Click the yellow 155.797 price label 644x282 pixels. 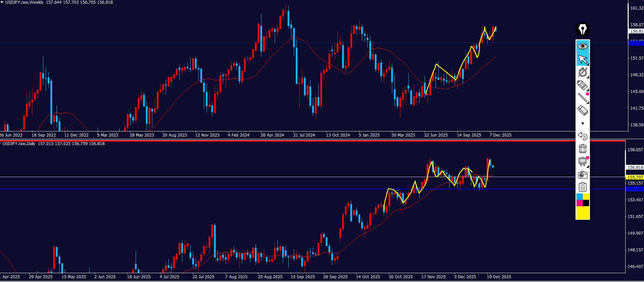point(635,177)
